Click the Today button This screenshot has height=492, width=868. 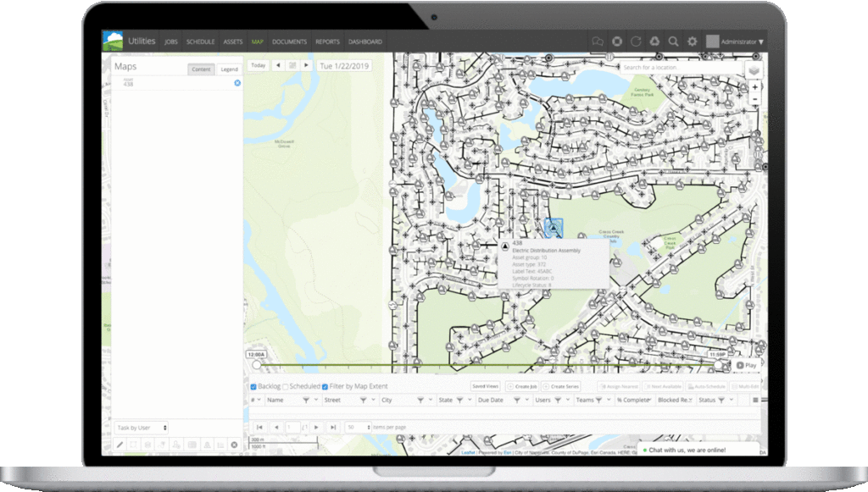click(x=258, y=65)
